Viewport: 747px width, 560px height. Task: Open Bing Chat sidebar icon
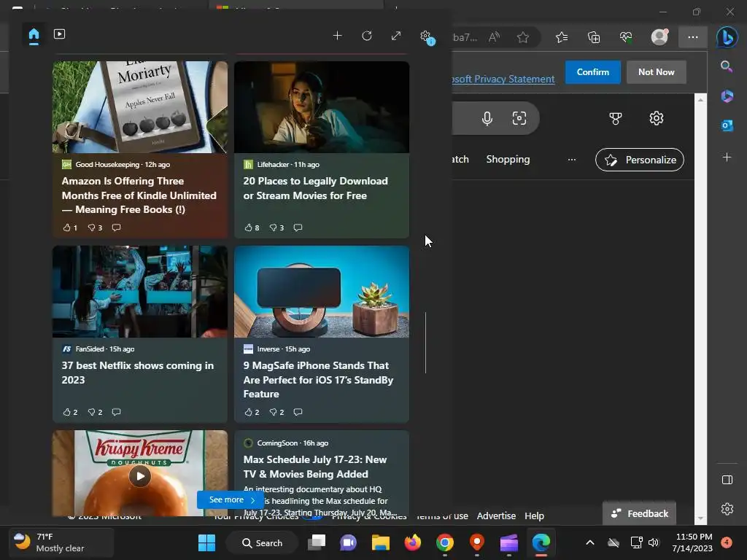[727, 37]
